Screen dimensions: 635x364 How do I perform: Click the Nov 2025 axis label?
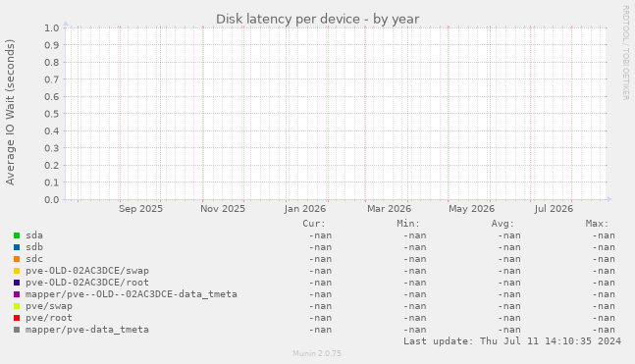(x=223, y=209)
